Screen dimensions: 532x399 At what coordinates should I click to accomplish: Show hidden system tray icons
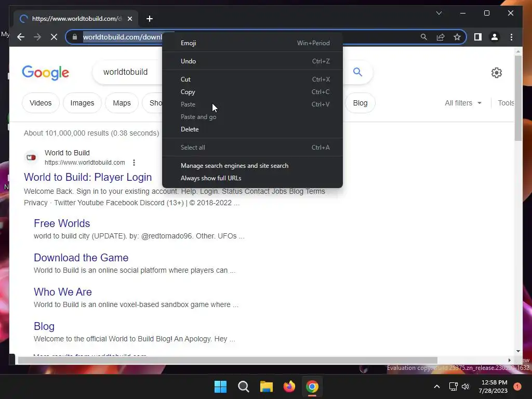pyautogui.click(x=437, y=387)
